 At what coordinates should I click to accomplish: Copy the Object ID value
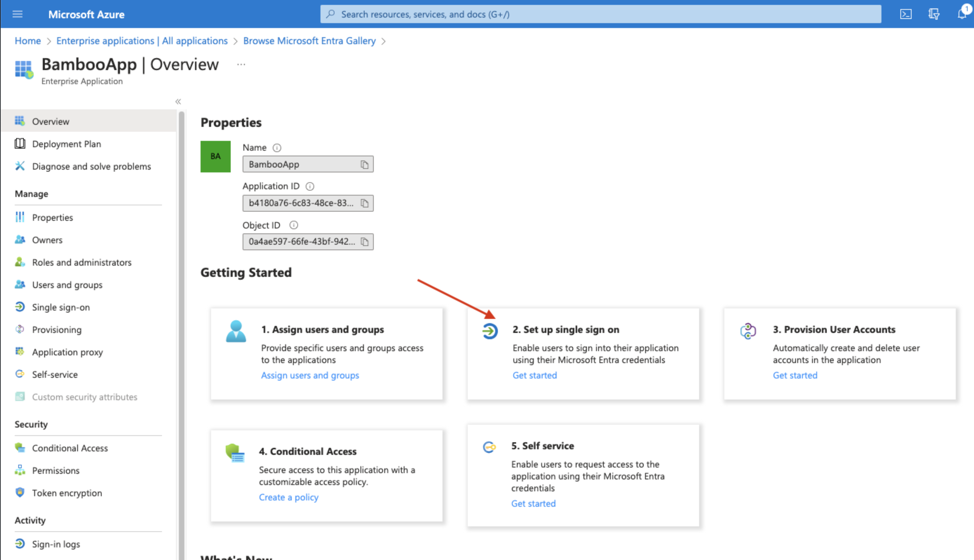pyautogui.click(x=364, y=242)
